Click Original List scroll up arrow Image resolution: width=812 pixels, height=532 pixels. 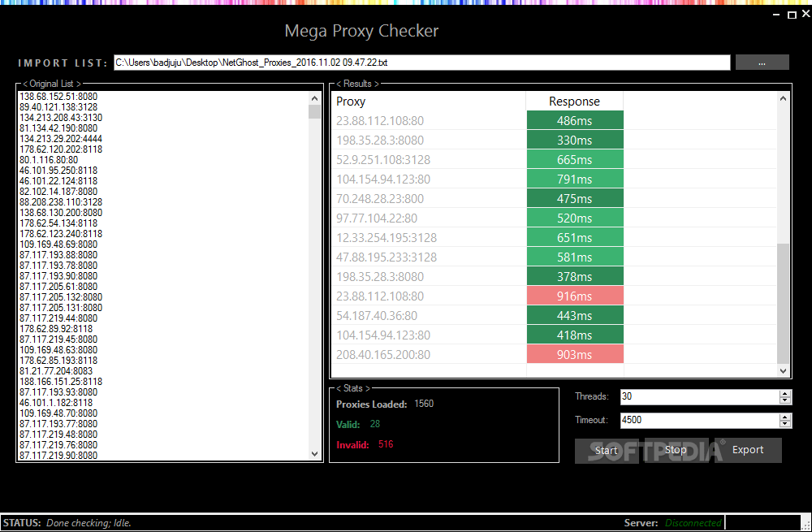(x=315, y=98)
